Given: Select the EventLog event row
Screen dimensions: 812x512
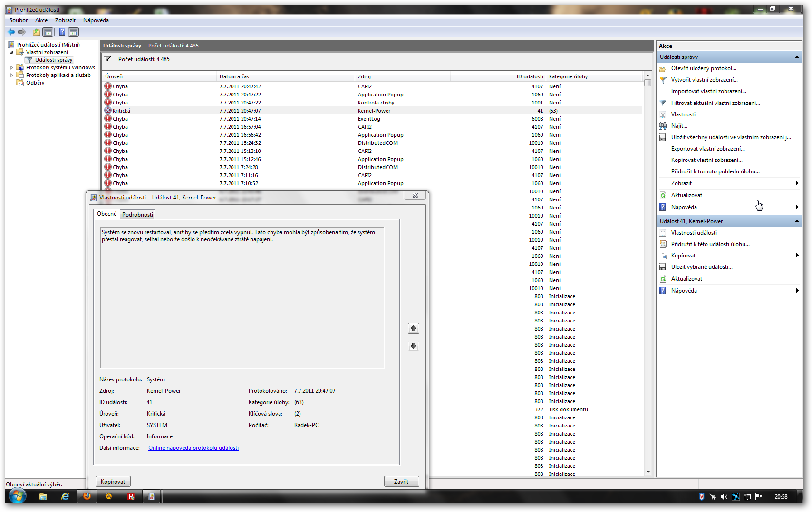Looking at the screenshot, I should [x=372, y=119].
